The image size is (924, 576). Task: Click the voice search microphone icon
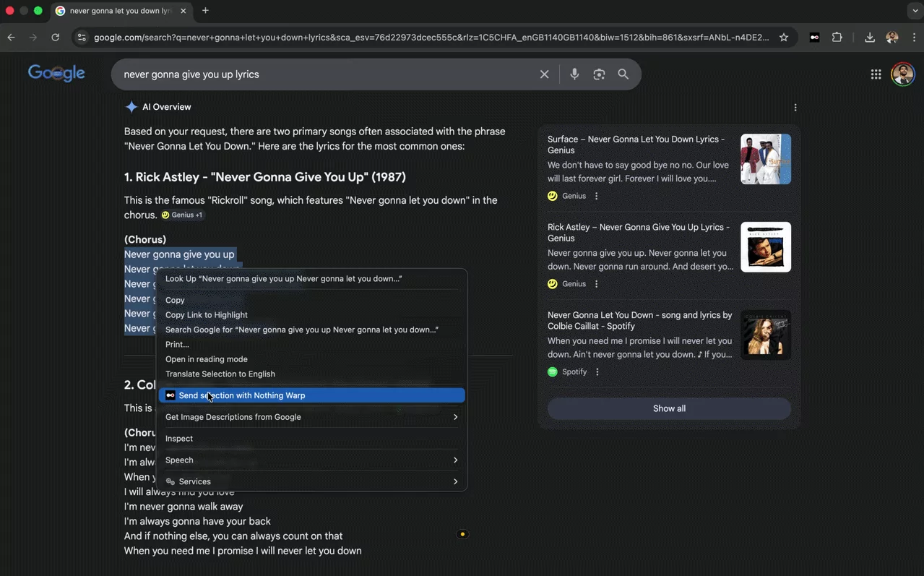(x=574, y=74)
